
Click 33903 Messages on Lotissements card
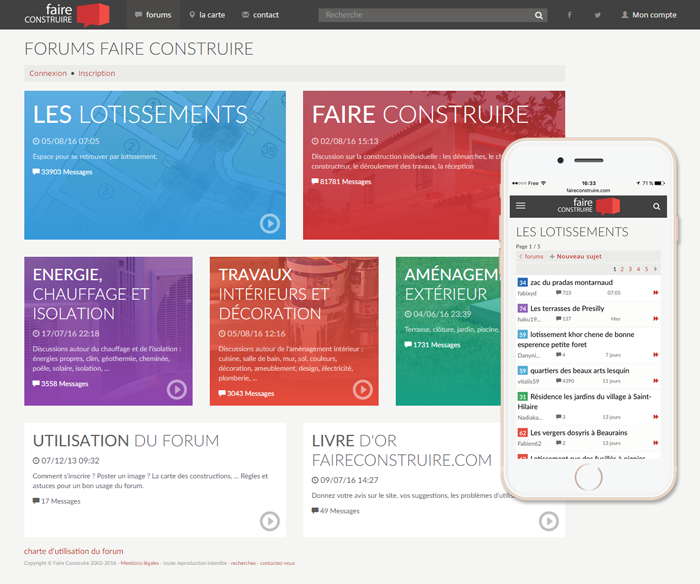coord(62,172)
